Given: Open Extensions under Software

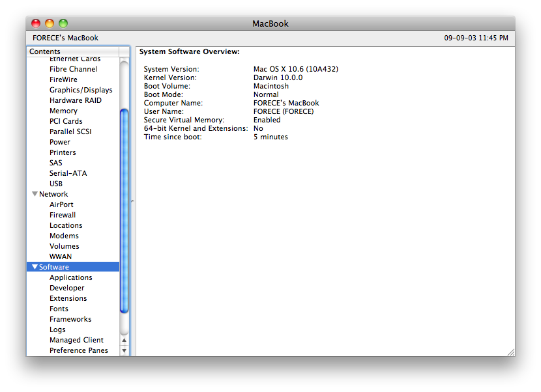Looking at the screenshot, I should click(68, 298).
